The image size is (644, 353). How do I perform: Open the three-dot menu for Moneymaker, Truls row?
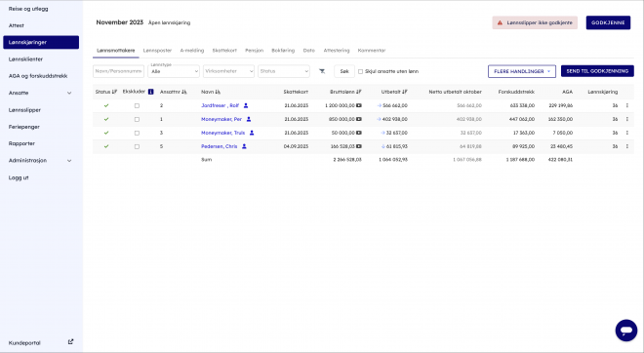coord(627,133)
